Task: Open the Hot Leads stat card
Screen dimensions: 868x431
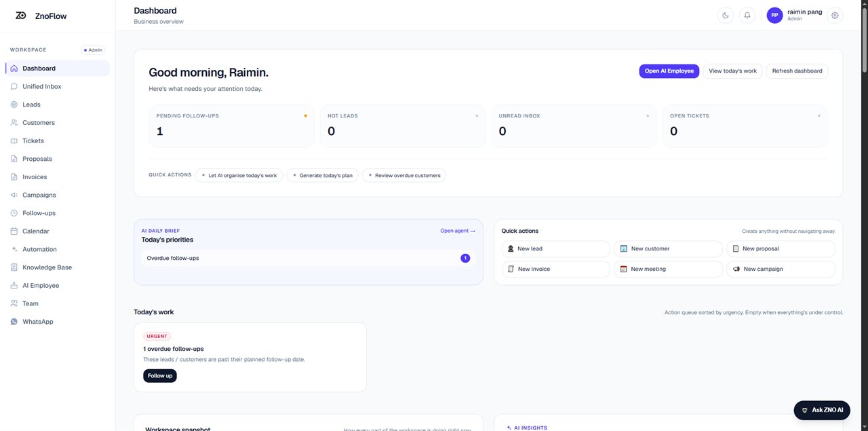Action: click(403, 126)
